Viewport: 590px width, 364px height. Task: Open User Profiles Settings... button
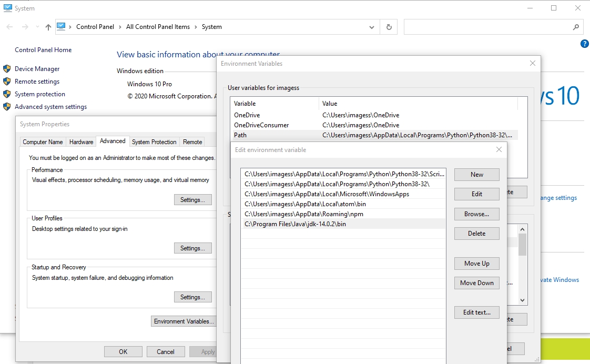pyautogui.click(x=192, y=248)
